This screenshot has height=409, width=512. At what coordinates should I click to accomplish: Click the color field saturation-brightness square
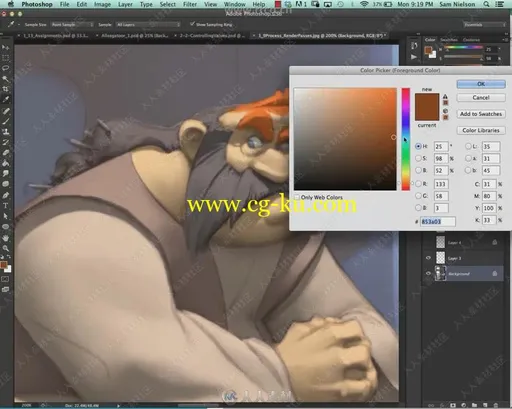345,139
